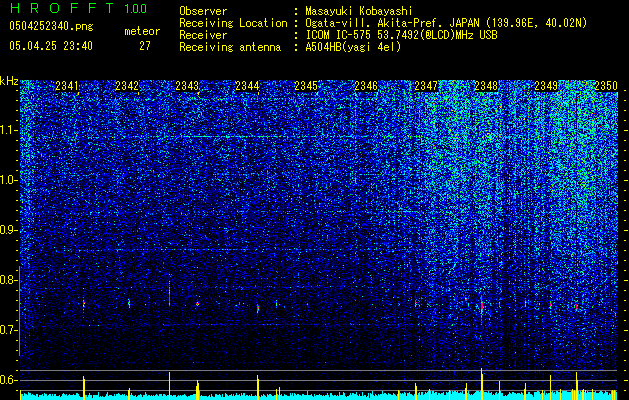This screenshot has width=629, height=400.
Task: Click the round red echo dot near 2343
Action: (197, 304)
